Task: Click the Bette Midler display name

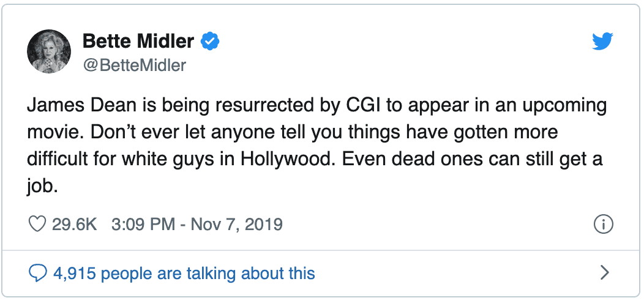Action: click(x=138, y=42)
